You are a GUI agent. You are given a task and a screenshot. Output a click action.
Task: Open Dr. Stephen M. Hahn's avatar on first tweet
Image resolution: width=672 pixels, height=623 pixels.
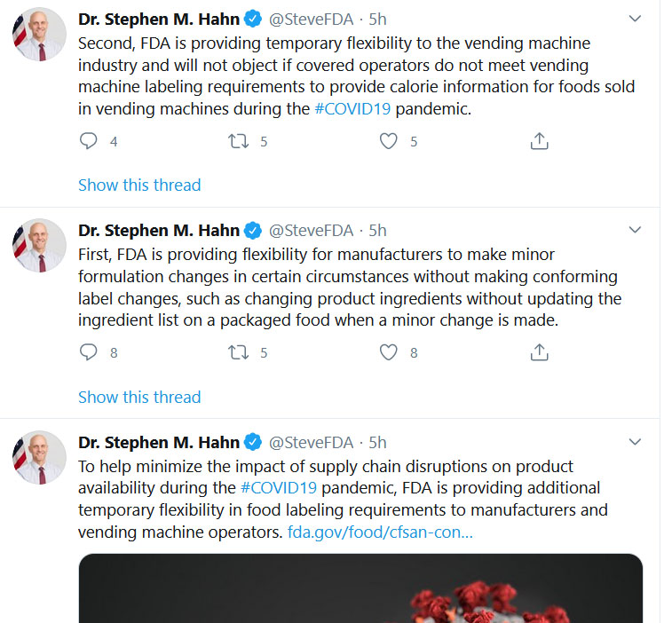(x=39, y=35)
